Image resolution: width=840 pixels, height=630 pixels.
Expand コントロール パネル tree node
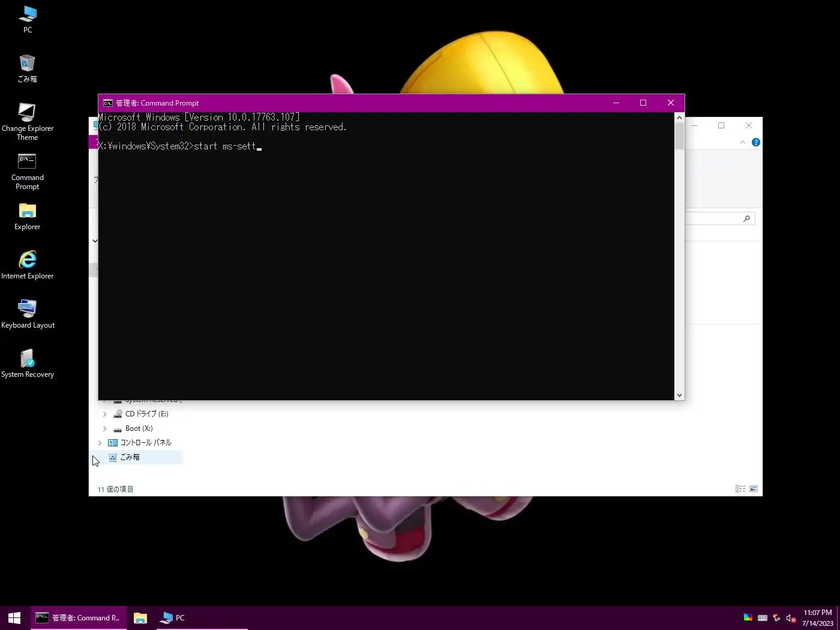coord(100,443)
